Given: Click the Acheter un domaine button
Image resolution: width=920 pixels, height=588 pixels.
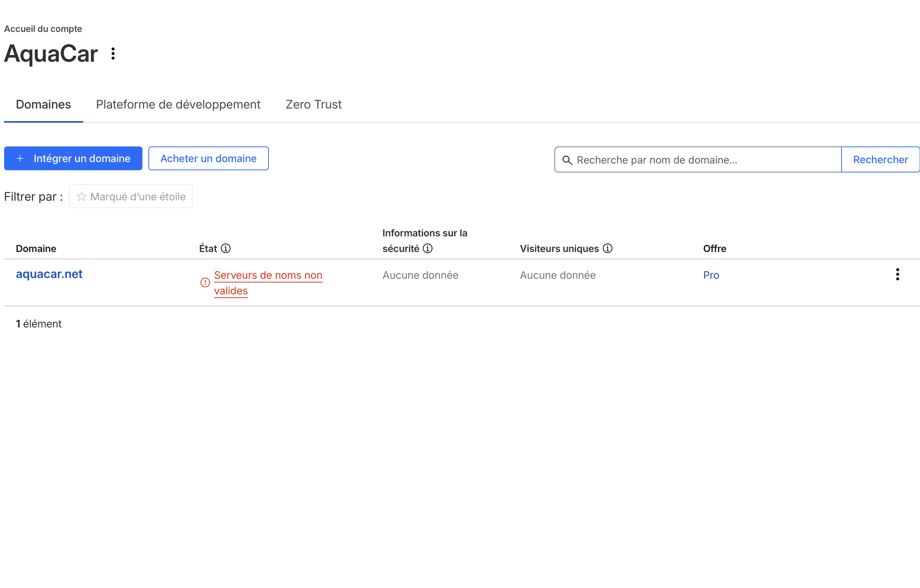Looking at the screenshot, I should (208, 158).
